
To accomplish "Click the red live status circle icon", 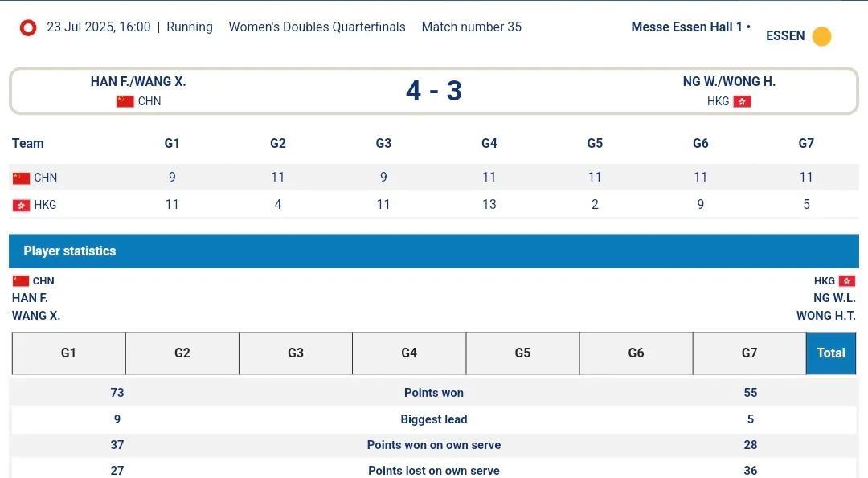I will pos(28,28).
